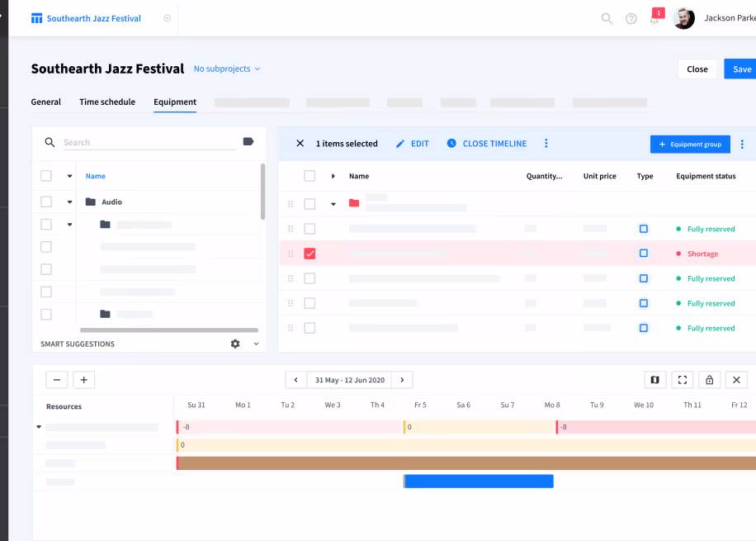Go to next timeline date range
Viewport: 756px width, 541px height.
(x=402, y=380)
